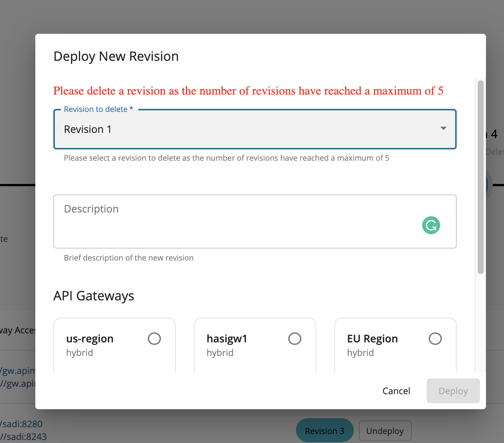The height and width of the screenshot is (443, 504).
Task: Click the hasigw1 gateway name
Action: pyautogui.click(x=227, y=339)
